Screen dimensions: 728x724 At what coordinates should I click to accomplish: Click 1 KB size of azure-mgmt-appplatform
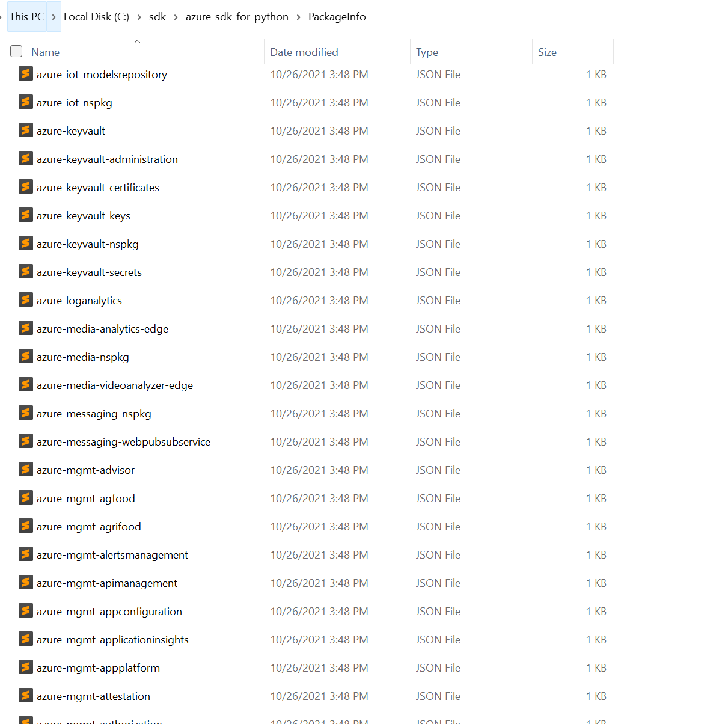[x=596, y=668]
